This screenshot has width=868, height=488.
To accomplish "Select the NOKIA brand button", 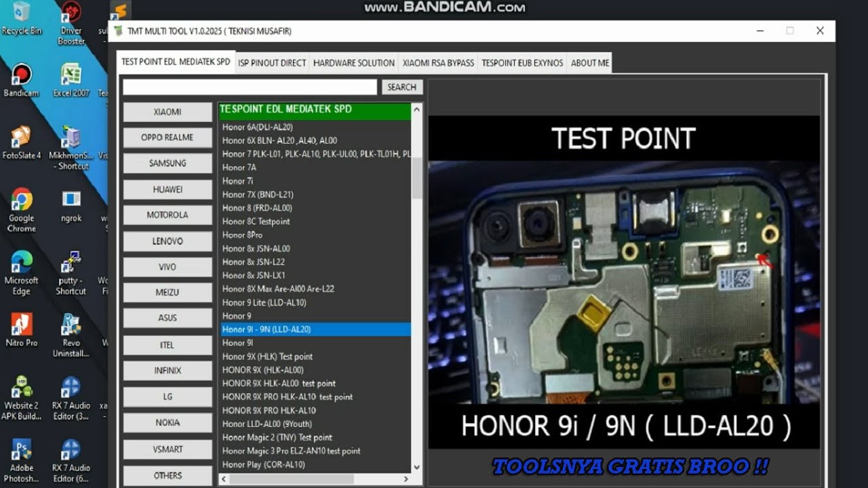I will pyautogui.click(x=167, y=423).
